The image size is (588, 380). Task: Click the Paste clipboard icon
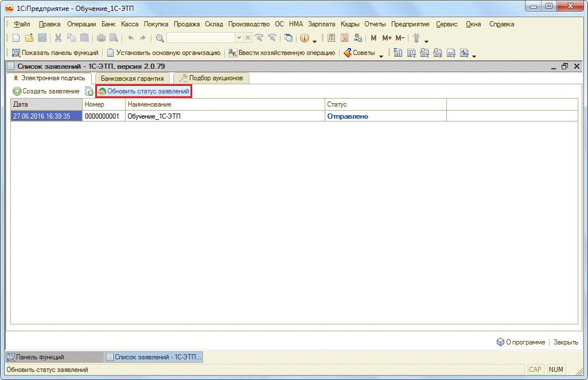point(85,38)
